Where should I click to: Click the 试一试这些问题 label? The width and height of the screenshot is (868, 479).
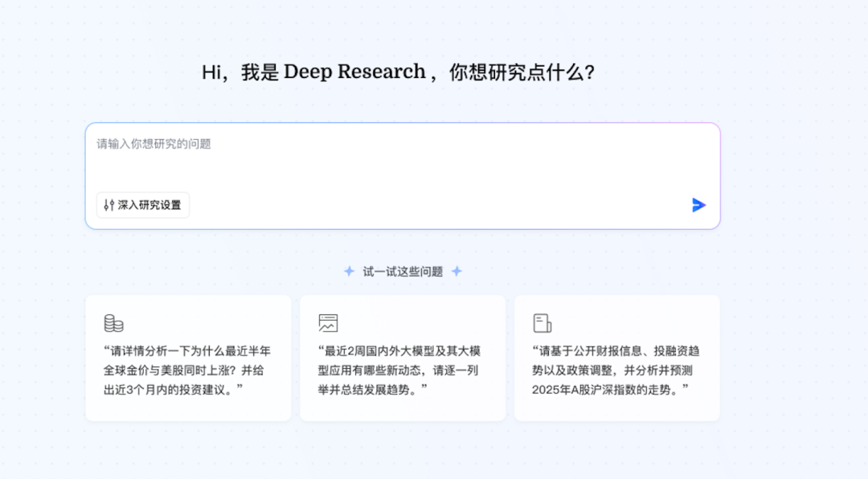403,272
